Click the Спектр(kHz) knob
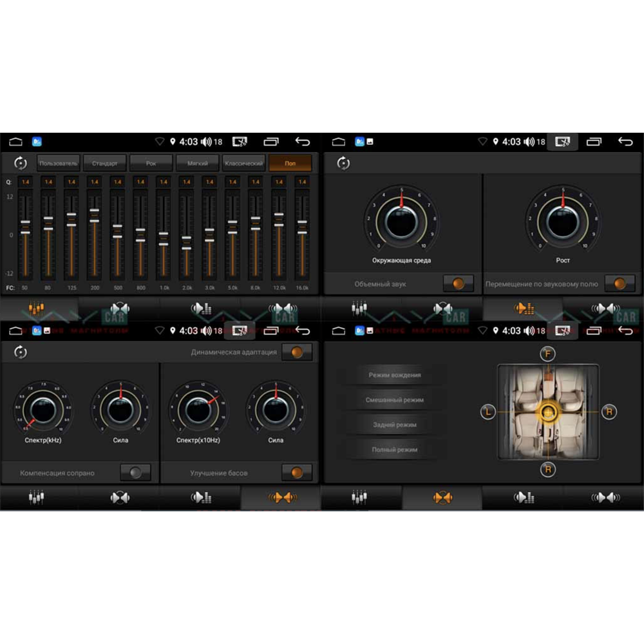Screen dimensions: 644x644 [x=43, y=410]
